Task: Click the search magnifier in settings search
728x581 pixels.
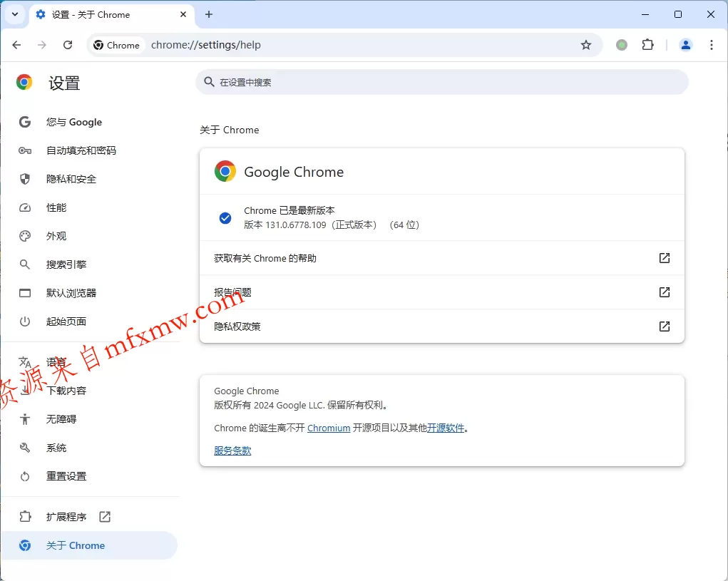Action: [x=210, y=82]
